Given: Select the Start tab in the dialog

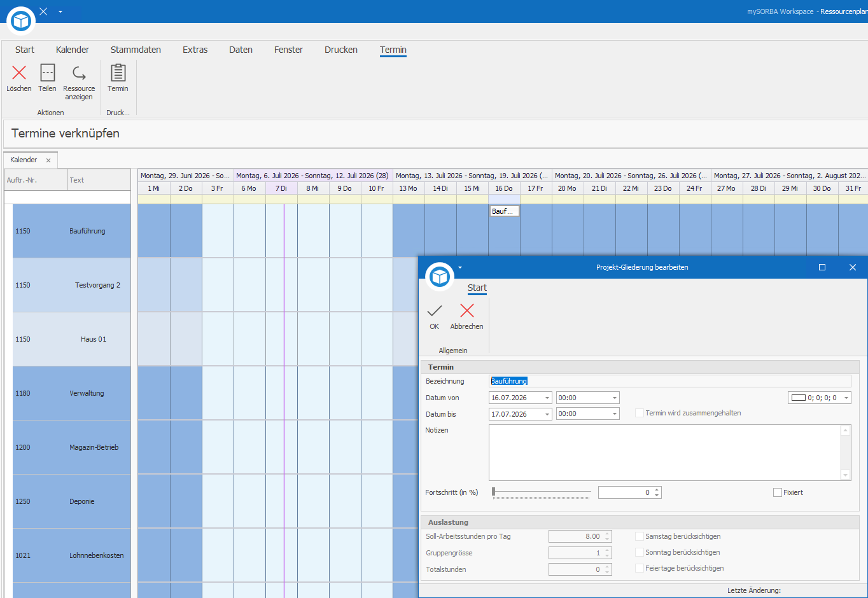Looking at the screenshot, I should click(477, 288).
